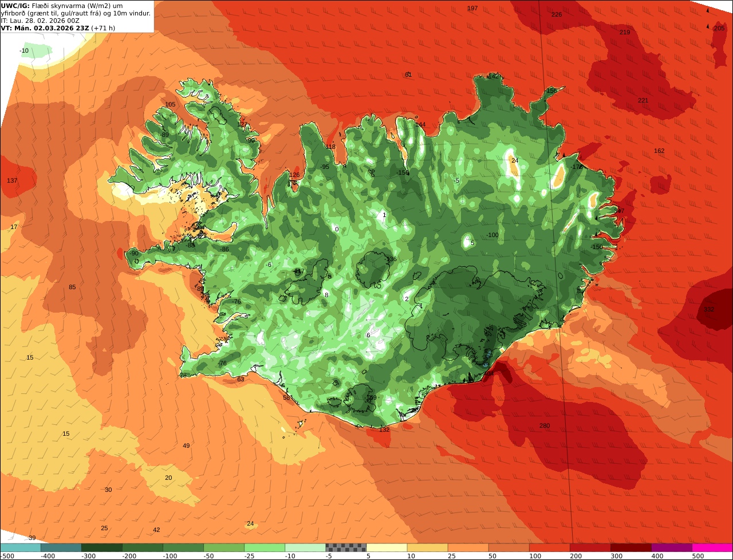Click the map value 118 on the north coast

pyautogui.click(x=330, y=147)
